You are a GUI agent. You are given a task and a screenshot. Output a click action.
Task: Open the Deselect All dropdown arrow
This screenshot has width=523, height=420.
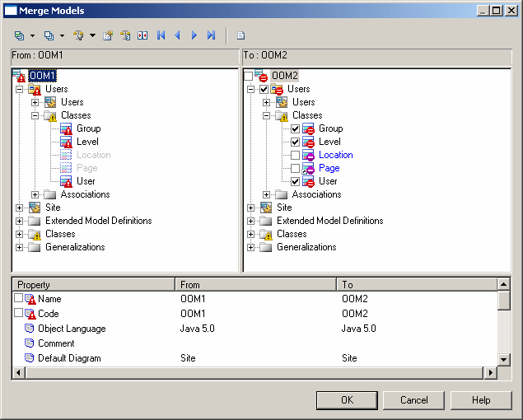[62, 35]
